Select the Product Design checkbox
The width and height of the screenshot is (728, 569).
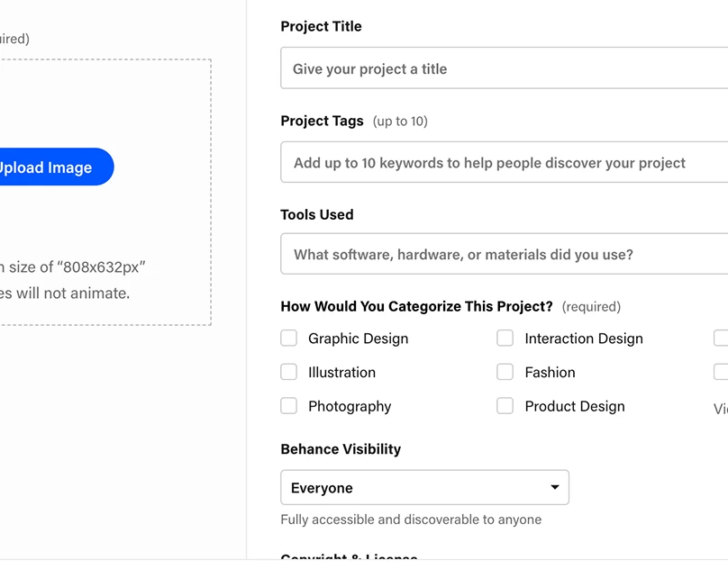coord(505,406)
